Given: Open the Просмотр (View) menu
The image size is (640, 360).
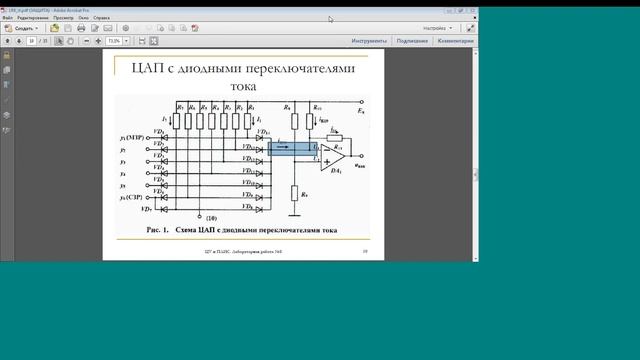Looking at the screenshot, I should coord(63,18).
